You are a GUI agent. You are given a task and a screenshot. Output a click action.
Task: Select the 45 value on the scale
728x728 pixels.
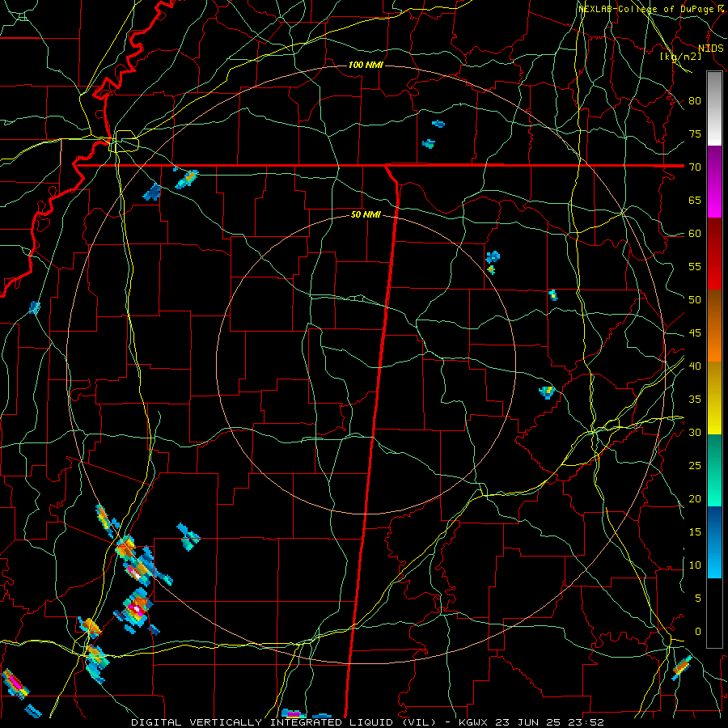click(695, 333)
